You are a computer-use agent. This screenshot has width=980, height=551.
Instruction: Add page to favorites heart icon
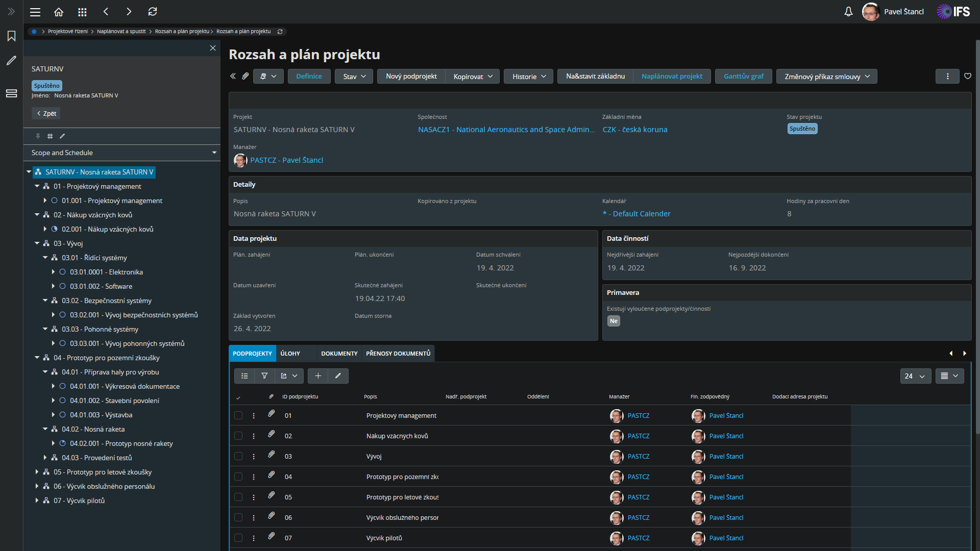968,77
